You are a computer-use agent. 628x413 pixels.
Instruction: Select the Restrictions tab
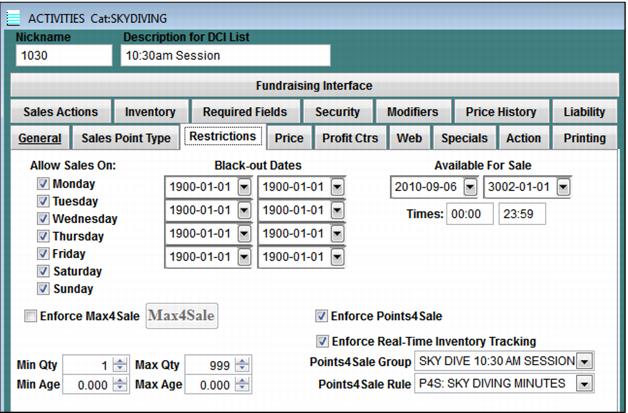pyautogui.click(x=223, y=137)
